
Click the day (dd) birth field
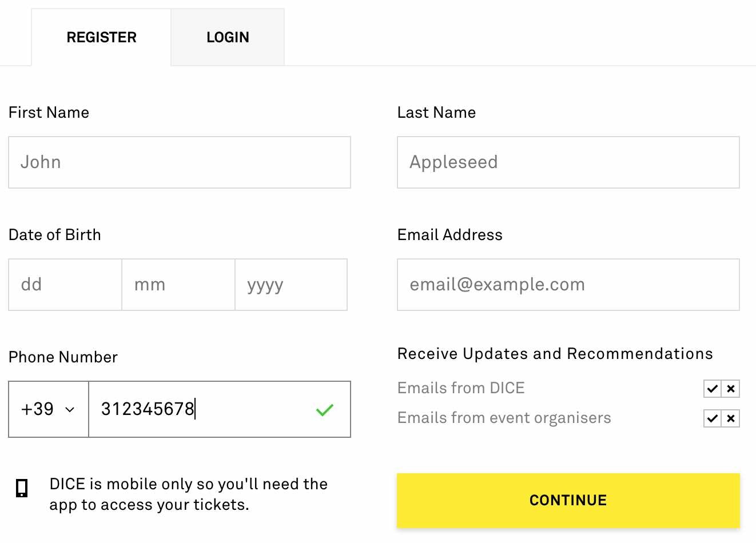[65, 285]
